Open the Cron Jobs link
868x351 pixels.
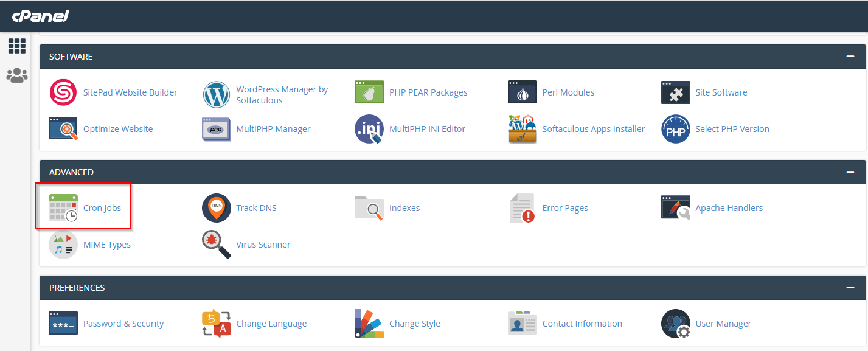[102, 208]
